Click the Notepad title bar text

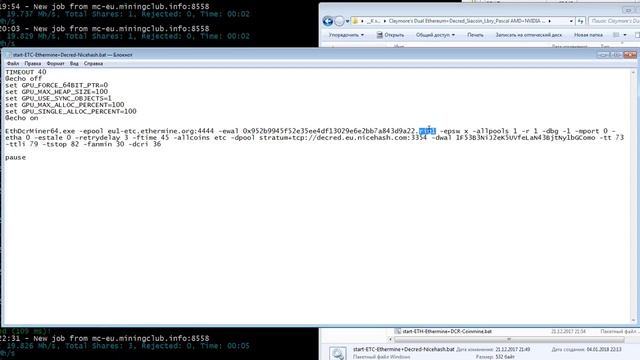pyautogui.click(x=73, y=55)
